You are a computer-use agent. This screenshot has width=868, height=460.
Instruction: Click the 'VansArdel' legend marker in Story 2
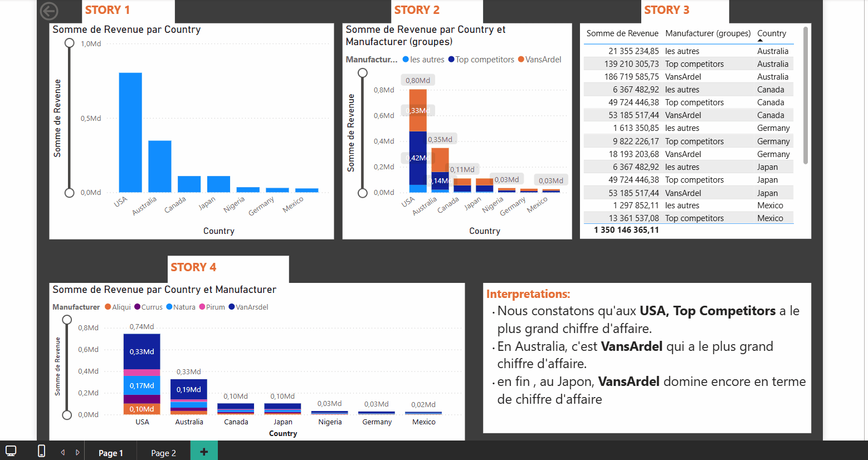521,60
